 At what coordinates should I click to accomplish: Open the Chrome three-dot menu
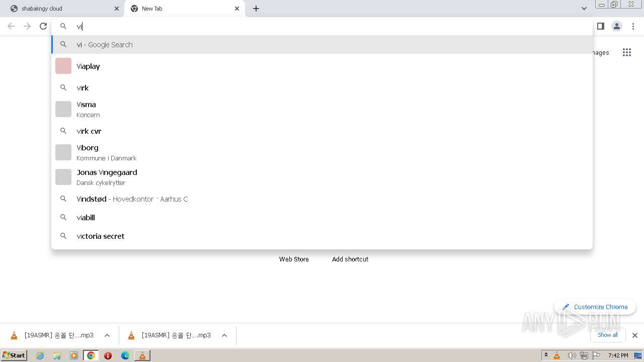point(633,26)
